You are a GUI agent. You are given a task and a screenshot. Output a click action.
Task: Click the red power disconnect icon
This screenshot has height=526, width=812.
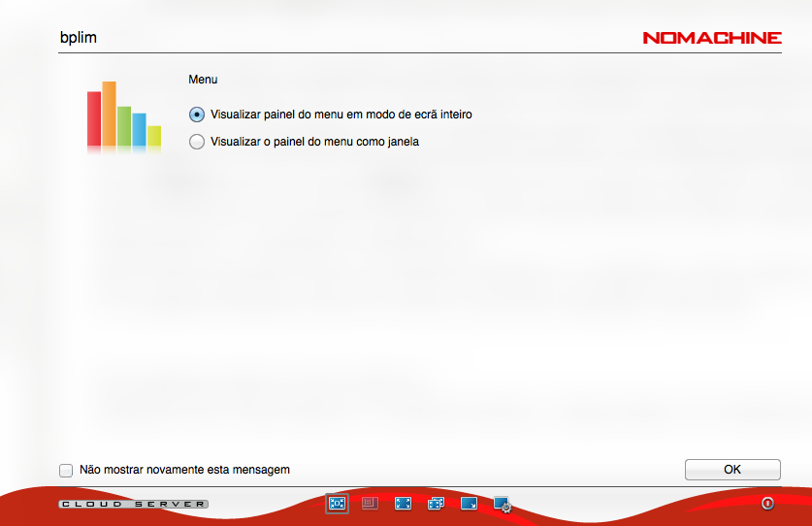click(767, 504)
